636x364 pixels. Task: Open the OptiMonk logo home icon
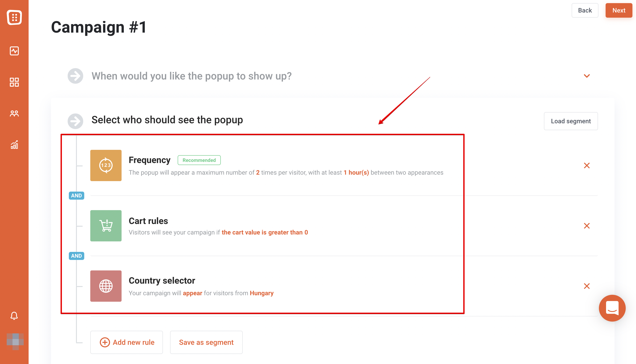(x=14, y=17)
